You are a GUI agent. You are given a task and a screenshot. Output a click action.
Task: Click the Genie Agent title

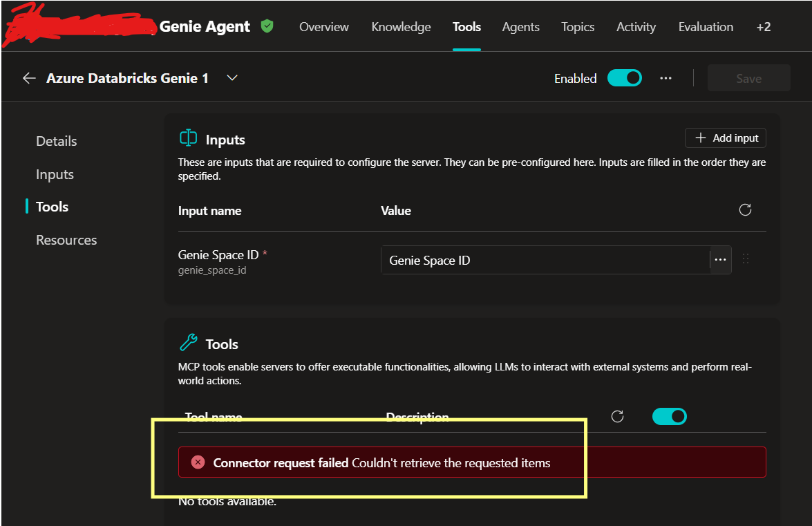pyautogui.click(x=205, y=26)
